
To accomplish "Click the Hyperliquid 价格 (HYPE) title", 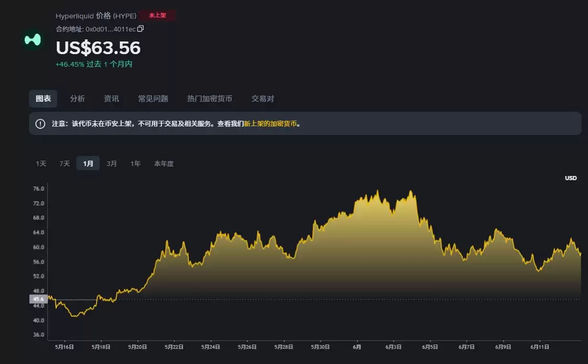I will pyautogui.click(x=96, y=16).
